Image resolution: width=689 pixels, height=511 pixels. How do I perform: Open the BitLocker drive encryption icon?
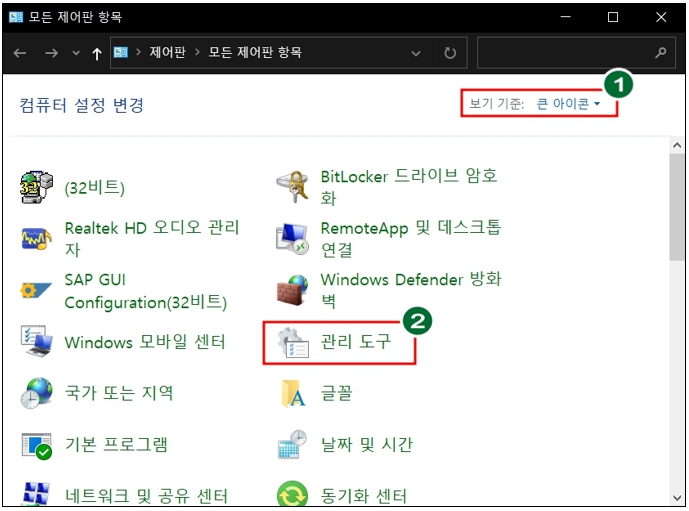(293, 187)
